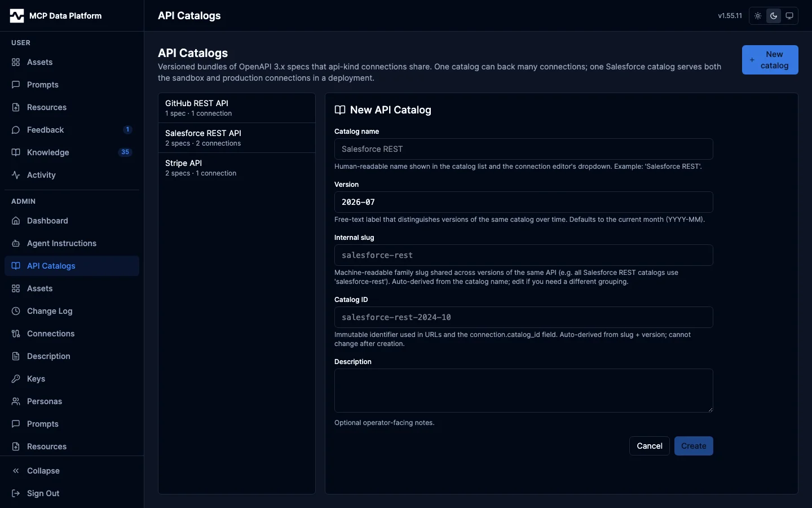Open user Resources file icon

[16, 107]
